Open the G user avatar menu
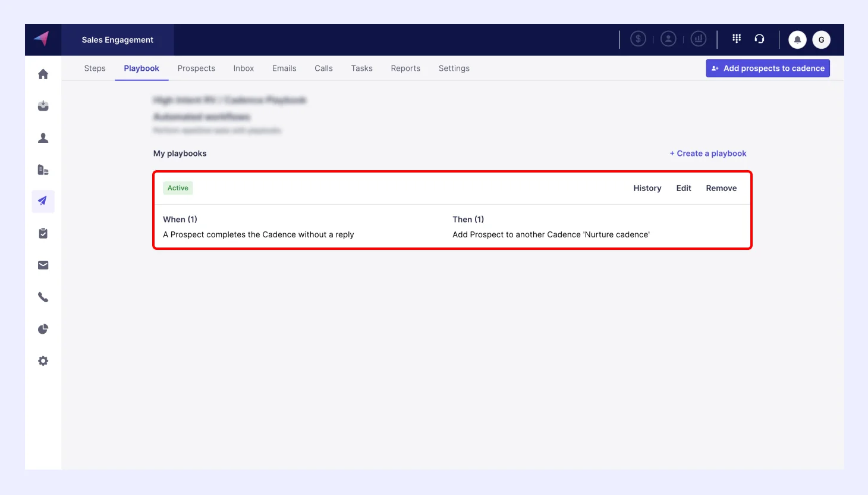 821,39
